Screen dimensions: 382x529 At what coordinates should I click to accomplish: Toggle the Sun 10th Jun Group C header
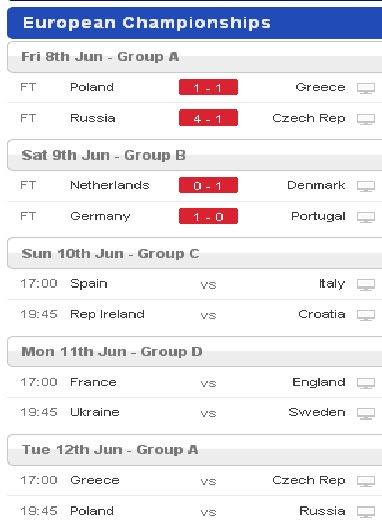click(194, 253)
